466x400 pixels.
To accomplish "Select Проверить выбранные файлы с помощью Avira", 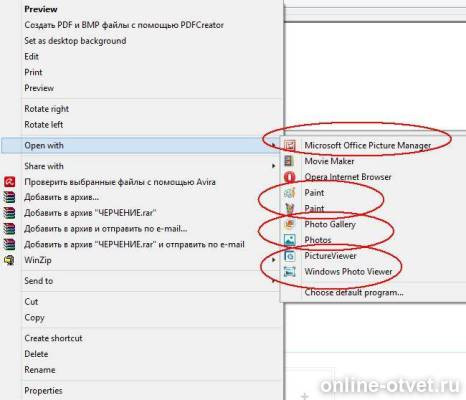I will tap(120, 182).
